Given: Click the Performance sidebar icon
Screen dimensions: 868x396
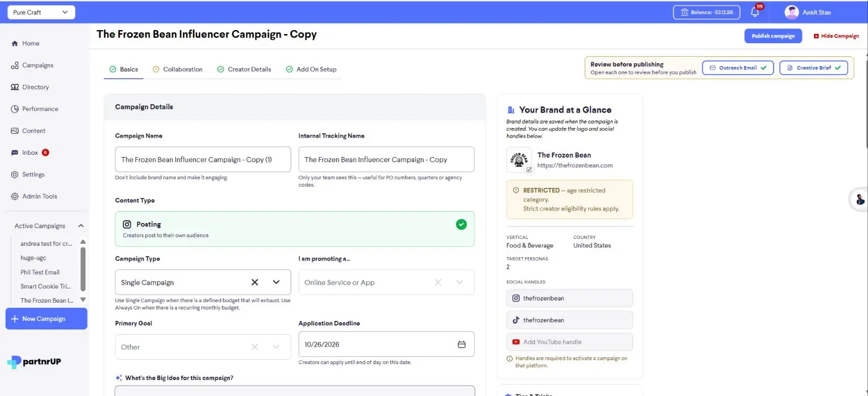Looking at the screenshot, I should (x=15, y=109).
